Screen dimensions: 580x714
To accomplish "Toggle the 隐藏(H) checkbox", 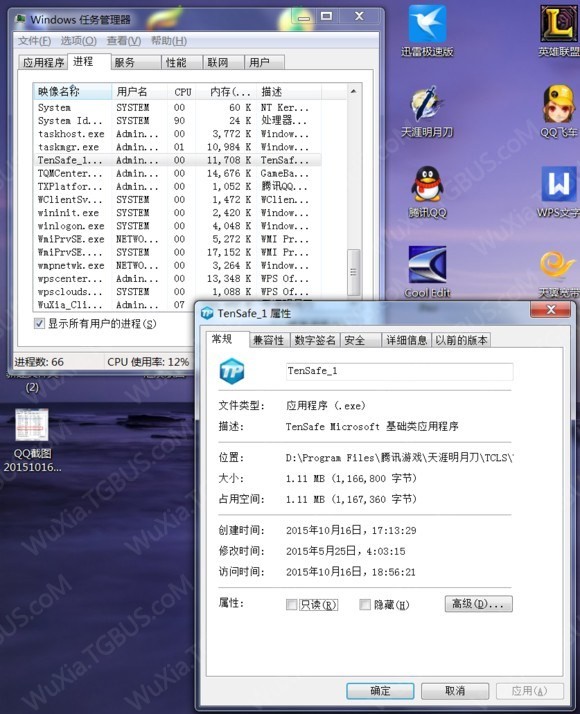I will (x=365, y=604).
